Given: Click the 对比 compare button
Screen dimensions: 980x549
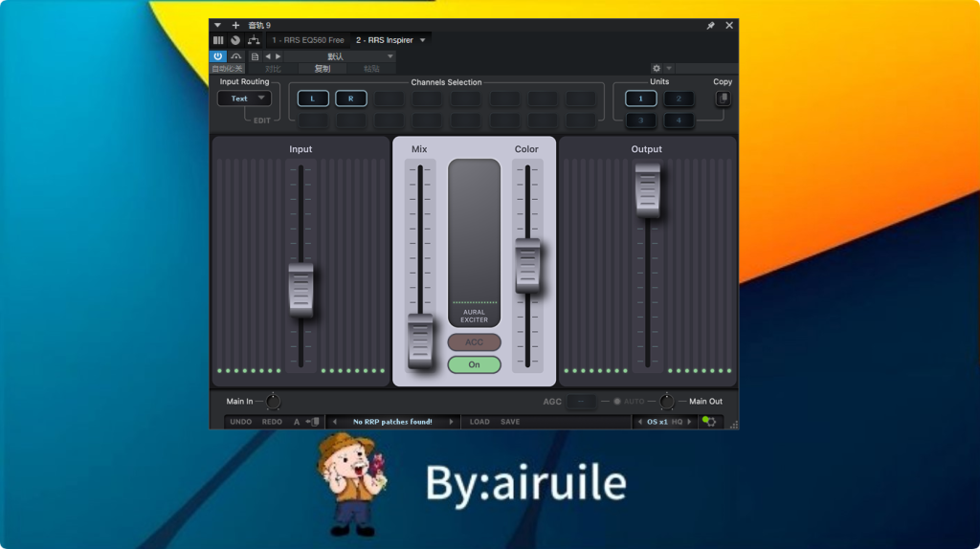Looking at the screenshot, I should (273, 69).
